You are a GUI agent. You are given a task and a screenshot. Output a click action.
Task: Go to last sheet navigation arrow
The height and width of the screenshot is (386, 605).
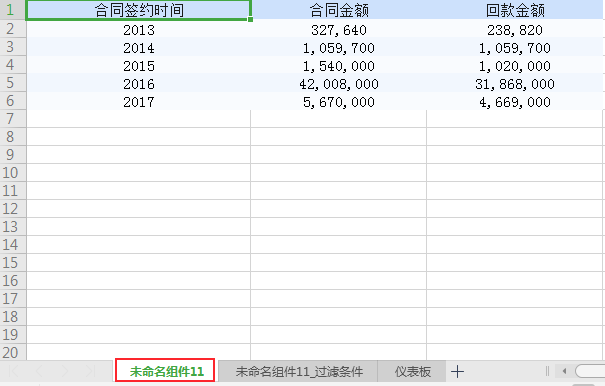click(90, 371)
